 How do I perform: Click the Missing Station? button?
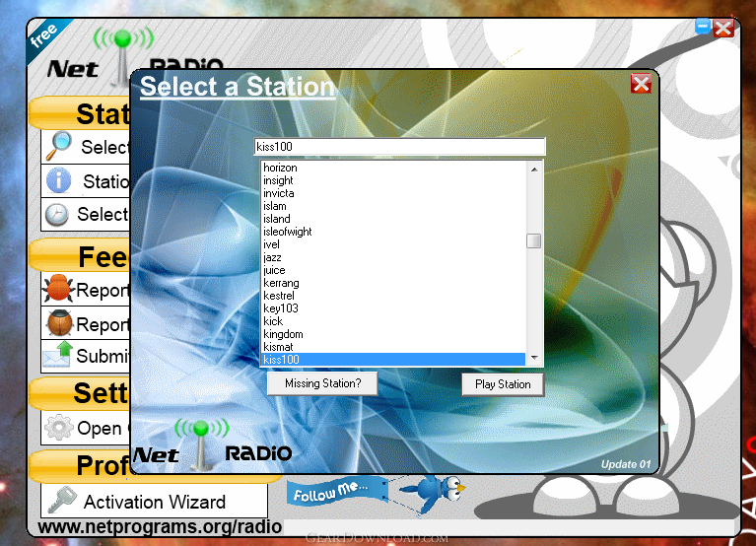(x=322, y=383)
